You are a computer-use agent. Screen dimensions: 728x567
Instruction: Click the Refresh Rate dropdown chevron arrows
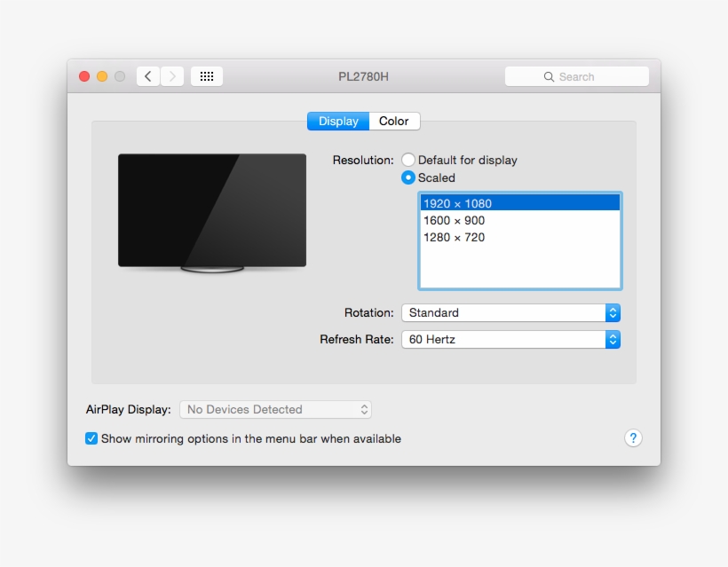[613, 339]
